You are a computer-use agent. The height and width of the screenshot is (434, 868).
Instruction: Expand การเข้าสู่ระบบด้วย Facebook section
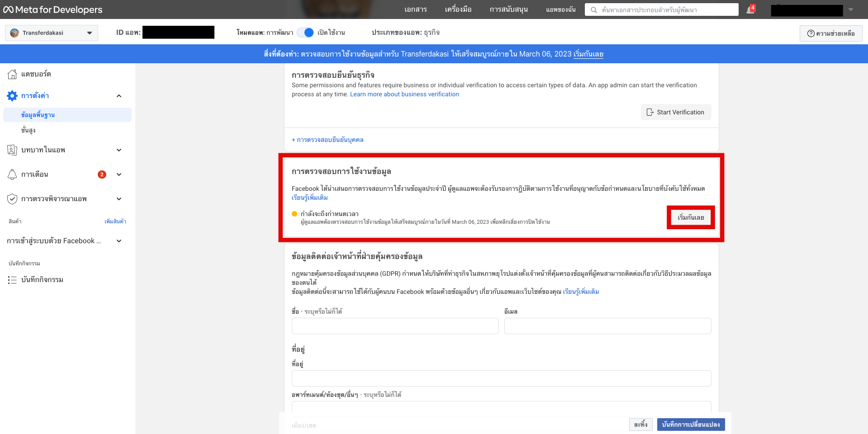pyautogui.click(x=119, y=241)
